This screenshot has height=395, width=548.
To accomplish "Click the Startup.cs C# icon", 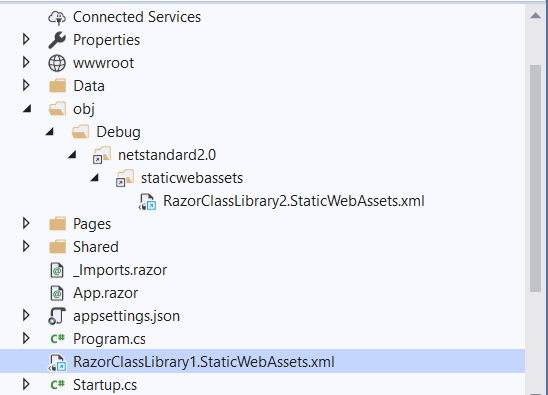I will (57, 385).
